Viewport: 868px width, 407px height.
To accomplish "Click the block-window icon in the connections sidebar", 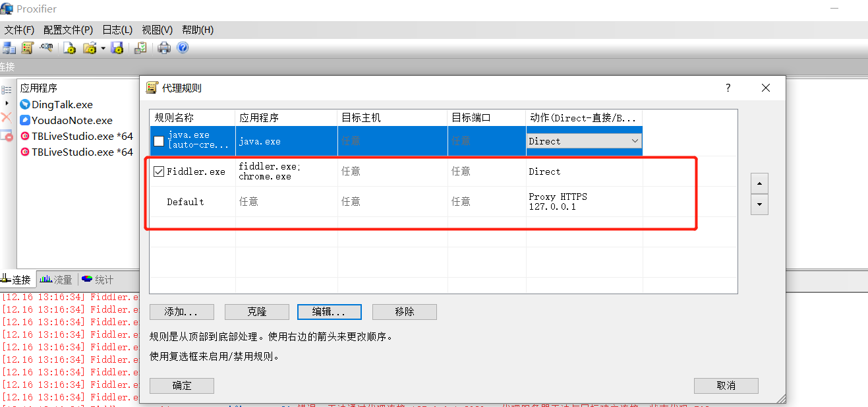I will [7, 136].
